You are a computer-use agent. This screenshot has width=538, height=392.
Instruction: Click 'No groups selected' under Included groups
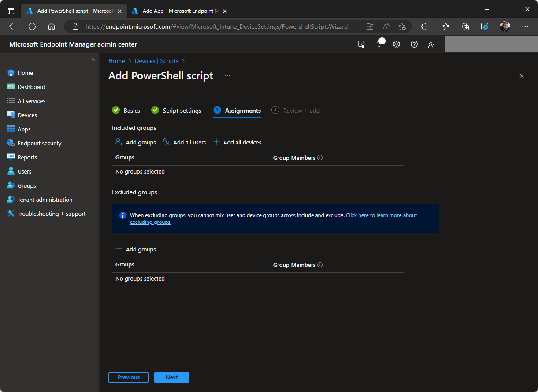(140, 171)
